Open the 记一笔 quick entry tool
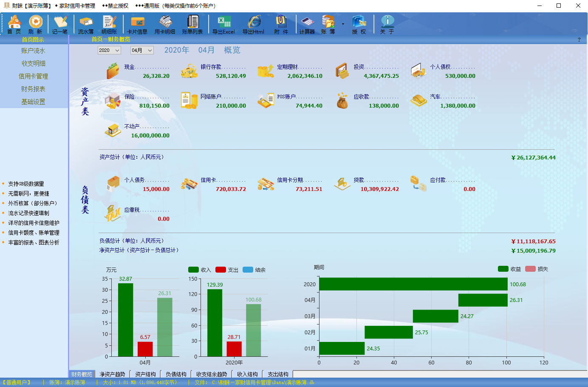 [60, 24]
